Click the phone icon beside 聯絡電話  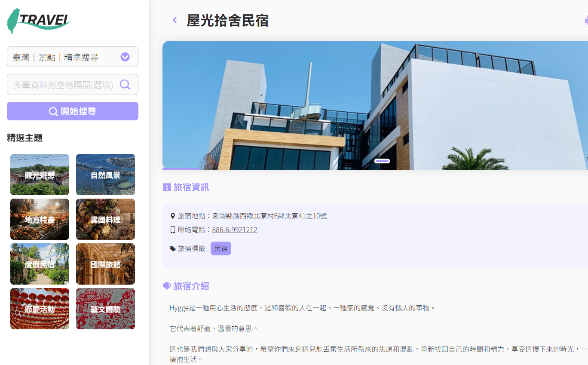(173, 230)
